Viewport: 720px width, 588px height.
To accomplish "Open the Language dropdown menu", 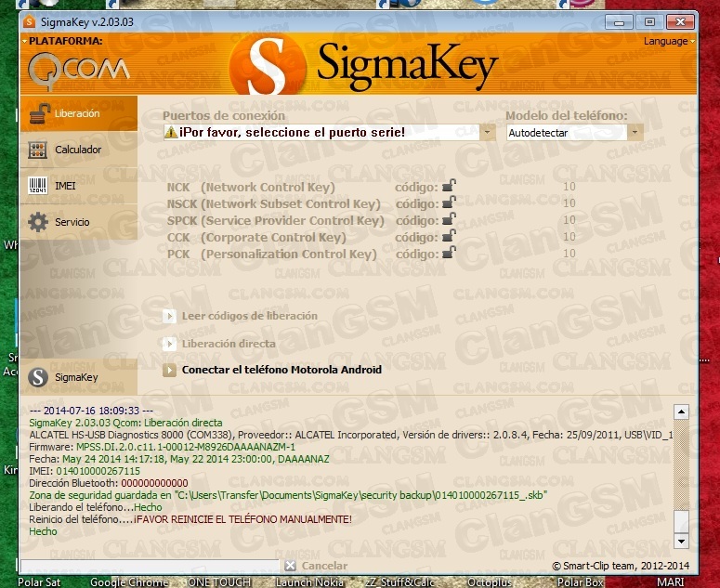I will 669,41.
